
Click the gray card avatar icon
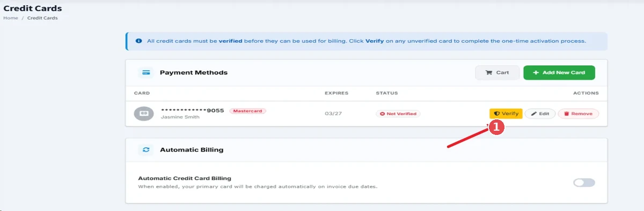(x=144, y=114)
